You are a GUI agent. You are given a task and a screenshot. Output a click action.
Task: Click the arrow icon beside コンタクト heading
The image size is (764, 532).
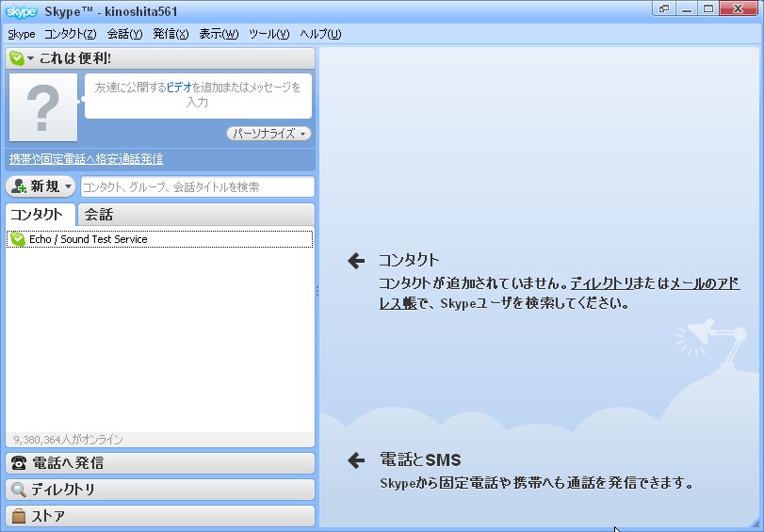356,261
